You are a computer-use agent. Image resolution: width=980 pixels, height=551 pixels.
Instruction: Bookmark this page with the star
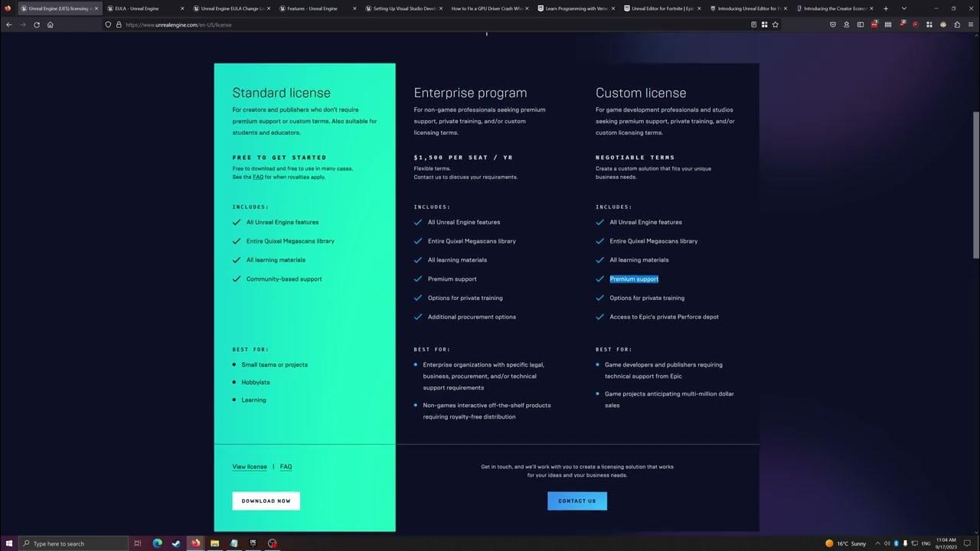tap(775, 24)
